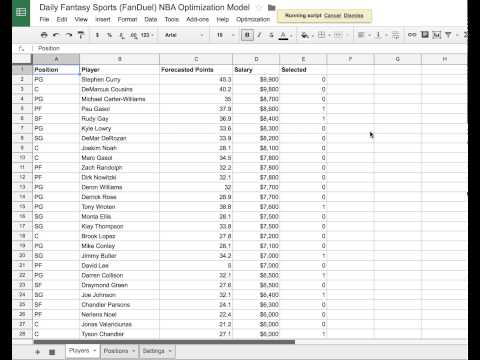Decrease decimal places

(x=122, y=35)
